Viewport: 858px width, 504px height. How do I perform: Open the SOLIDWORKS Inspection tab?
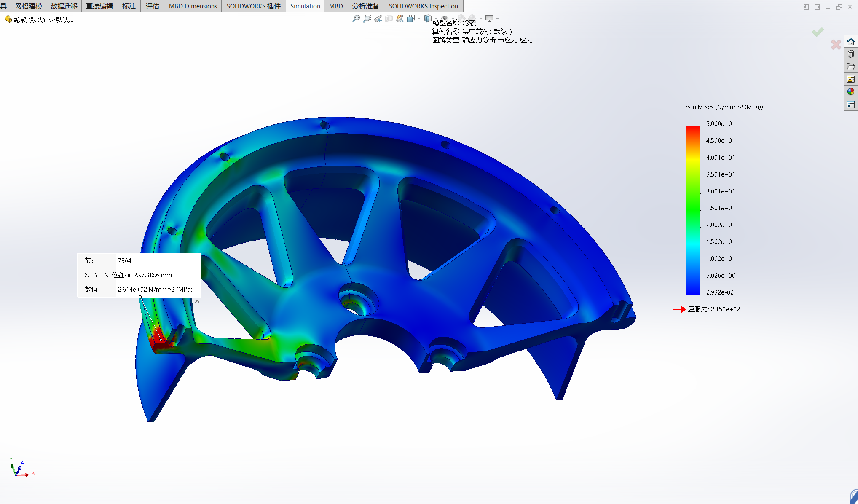click(423, 6)
